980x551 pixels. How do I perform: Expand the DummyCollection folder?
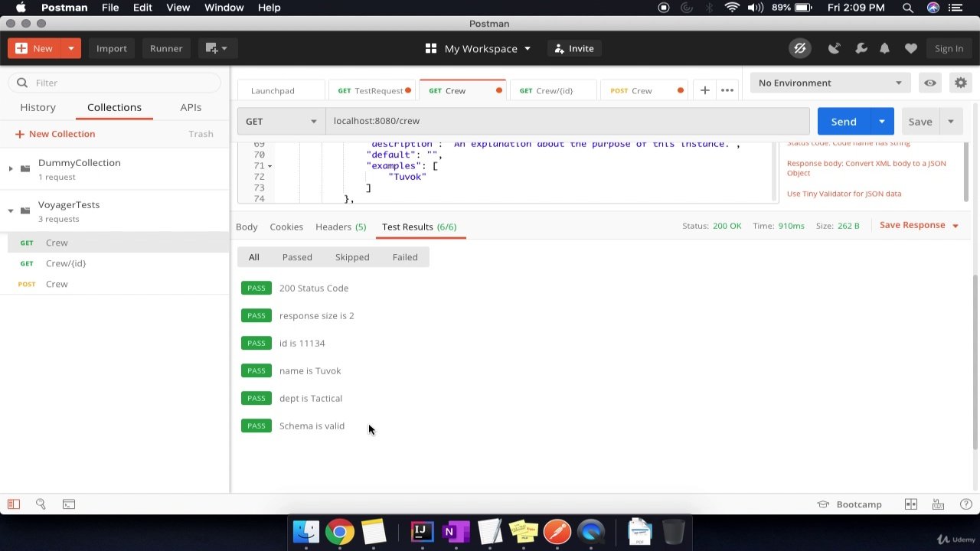11,168
